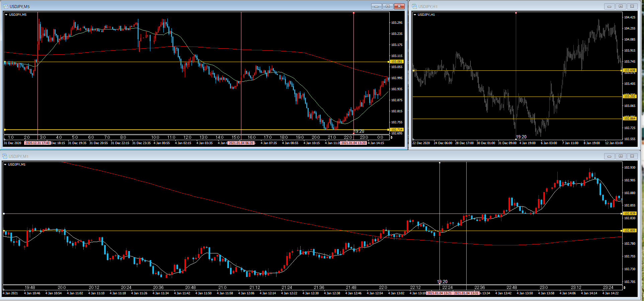Minimize the USDJPY,H1 chart window
This screenshot has width=644, height=301.
(x=609, y=6)
